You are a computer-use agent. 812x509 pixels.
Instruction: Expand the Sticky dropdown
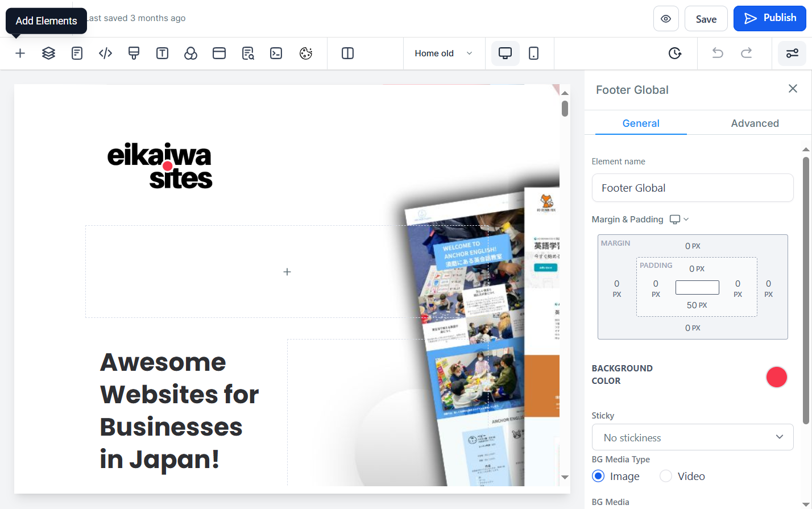pyautogui.click(x=693, y=437)
